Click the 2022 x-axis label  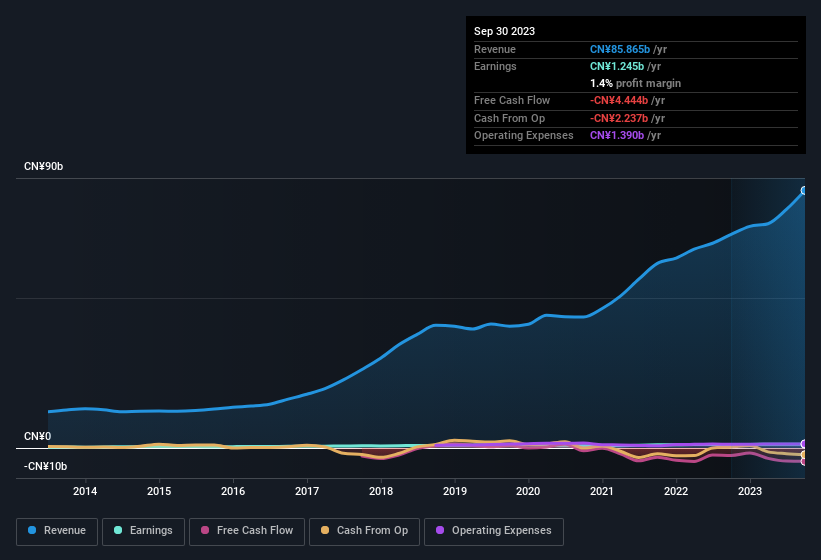pos(676,491)
